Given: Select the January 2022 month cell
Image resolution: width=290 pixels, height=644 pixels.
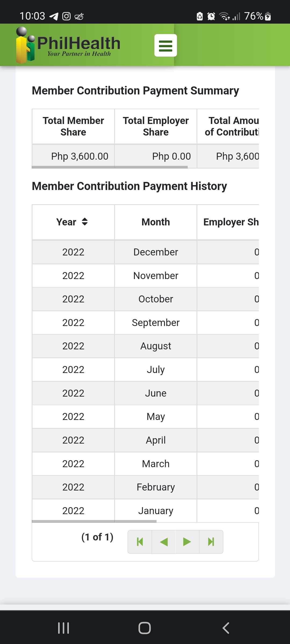Looking at the screenshot, I should [156, 511].
